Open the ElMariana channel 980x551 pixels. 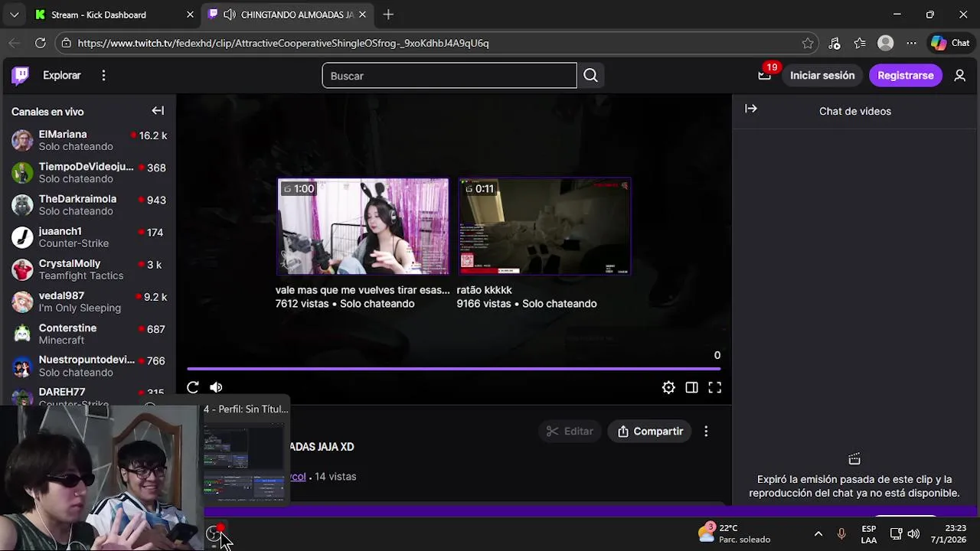(88, 140)
